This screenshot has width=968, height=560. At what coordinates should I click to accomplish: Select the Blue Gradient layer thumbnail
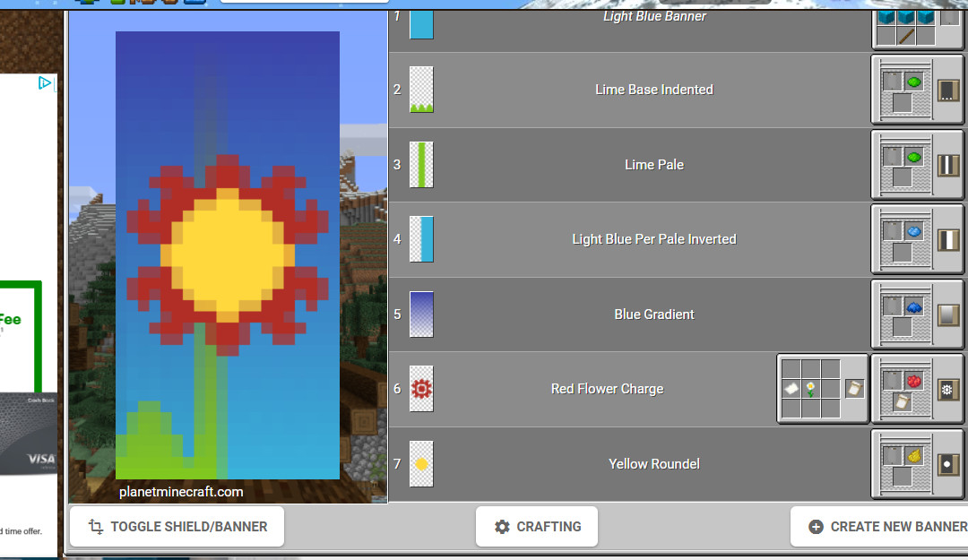tap(421, 314)
